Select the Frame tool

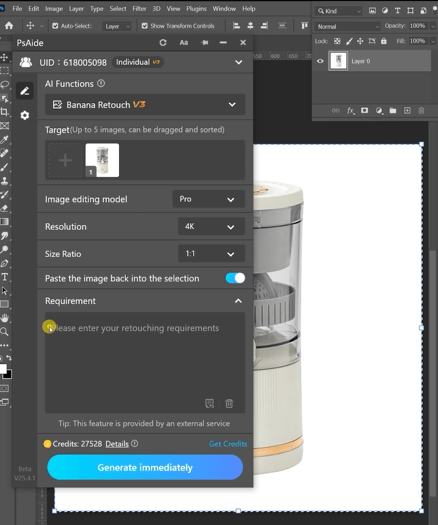(x=4, y=126)
